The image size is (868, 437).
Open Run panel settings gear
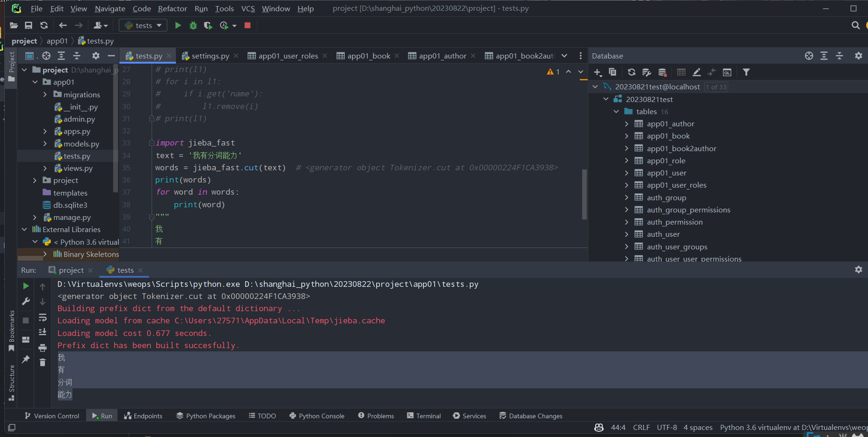click(x=858, y=269)
